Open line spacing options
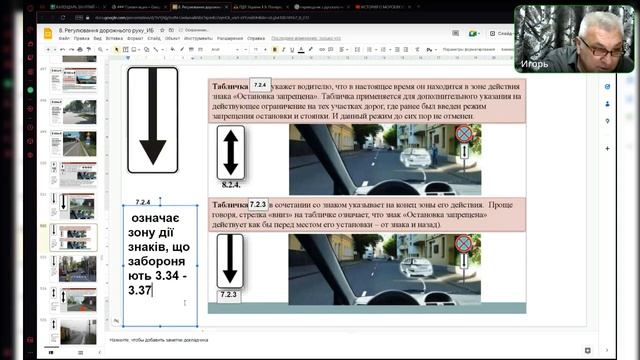640x360 pixels. tap(357, 49)
